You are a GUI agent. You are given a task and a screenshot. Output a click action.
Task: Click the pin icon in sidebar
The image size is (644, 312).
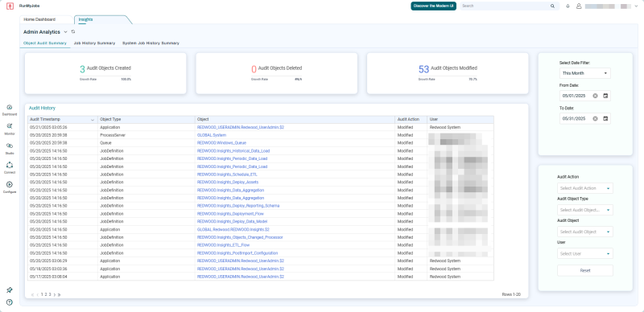tap(10, 290)
